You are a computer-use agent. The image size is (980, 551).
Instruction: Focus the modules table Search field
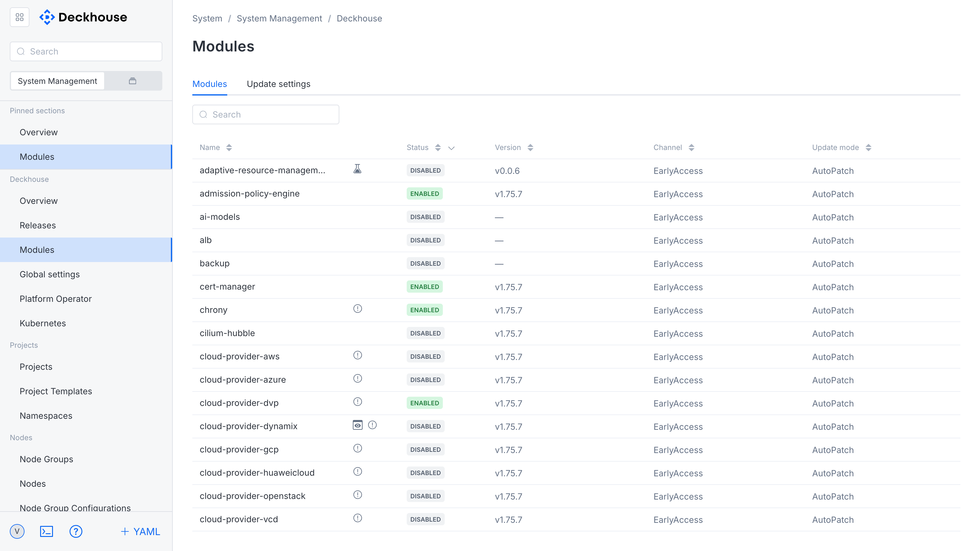[x=266, y=114]
